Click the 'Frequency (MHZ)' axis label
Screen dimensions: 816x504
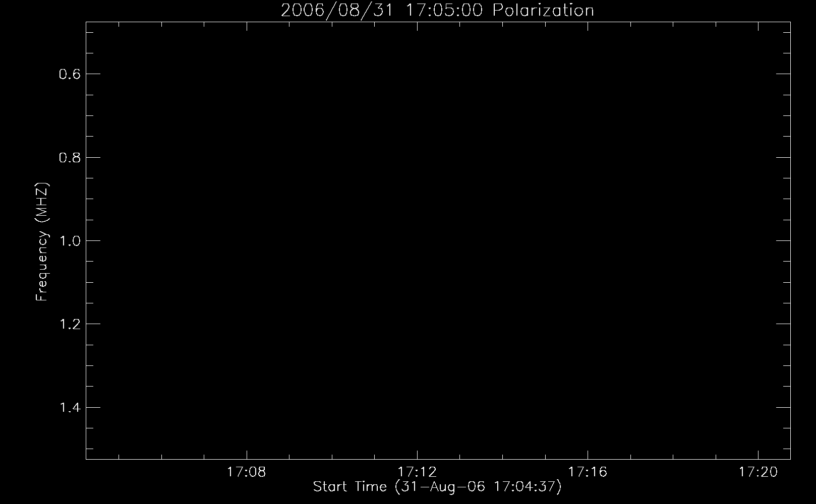pyautogui.click(x=42, y=242)
